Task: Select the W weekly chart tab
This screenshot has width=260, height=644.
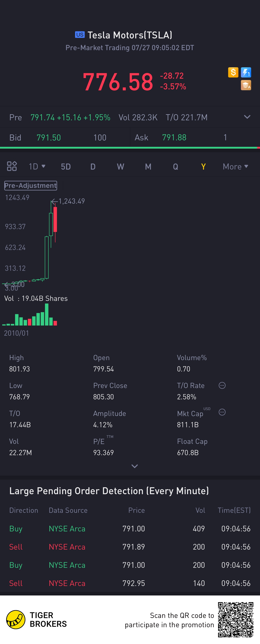Action: click(120, 166)
